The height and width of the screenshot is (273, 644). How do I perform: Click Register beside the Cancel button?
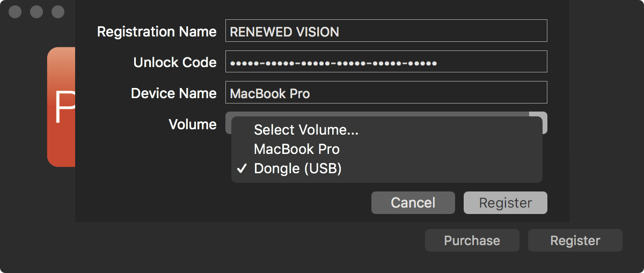point(506,203)
